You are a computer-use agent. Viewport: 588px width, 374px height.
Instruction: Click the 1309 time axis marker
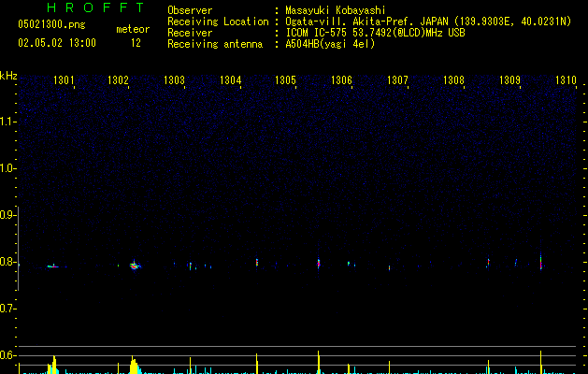pyautogui.click(x=510, y=80)
